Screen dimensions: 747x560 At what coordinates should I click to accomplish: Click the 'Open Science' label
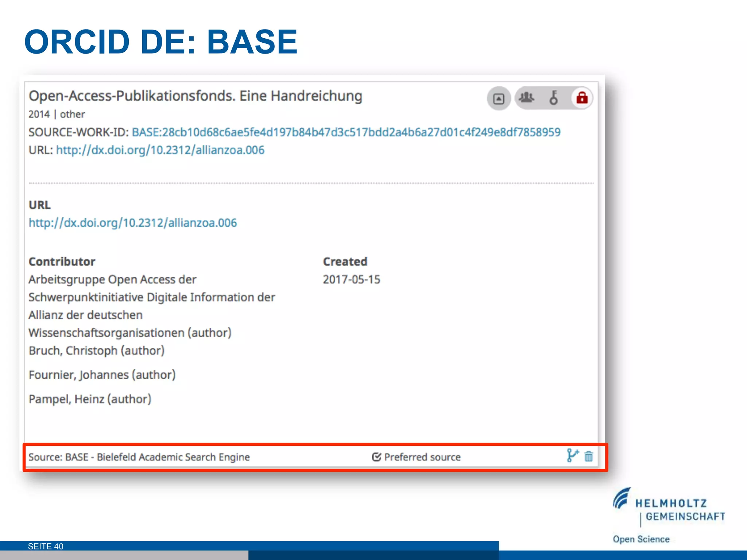coord(641,539)
